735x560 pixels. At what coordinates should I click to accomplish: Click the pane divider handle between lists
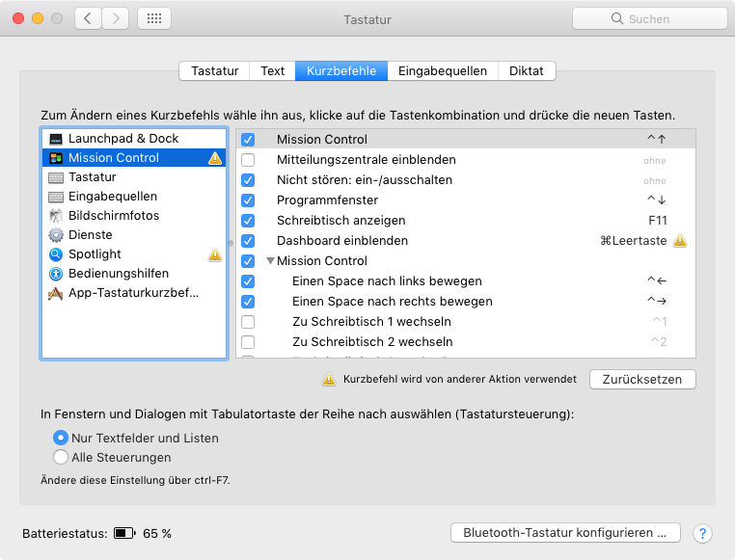tap(231, 244)
